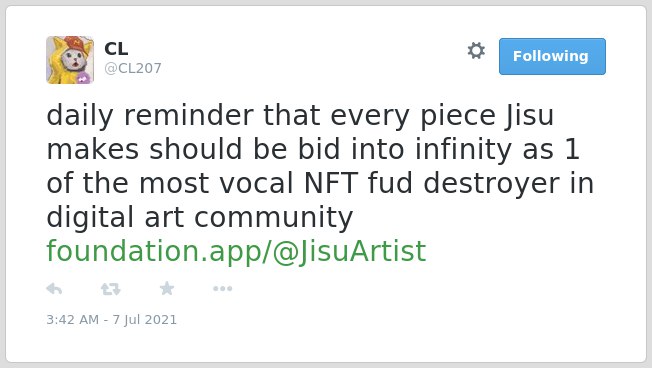Open profile via the bold CL name

(116, 49)
